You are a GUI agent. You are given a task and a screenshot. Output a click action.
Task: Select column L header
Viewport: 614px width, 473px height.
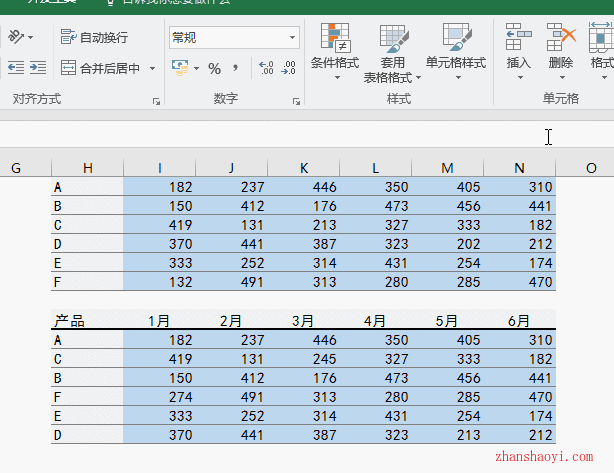pos(376,168)
